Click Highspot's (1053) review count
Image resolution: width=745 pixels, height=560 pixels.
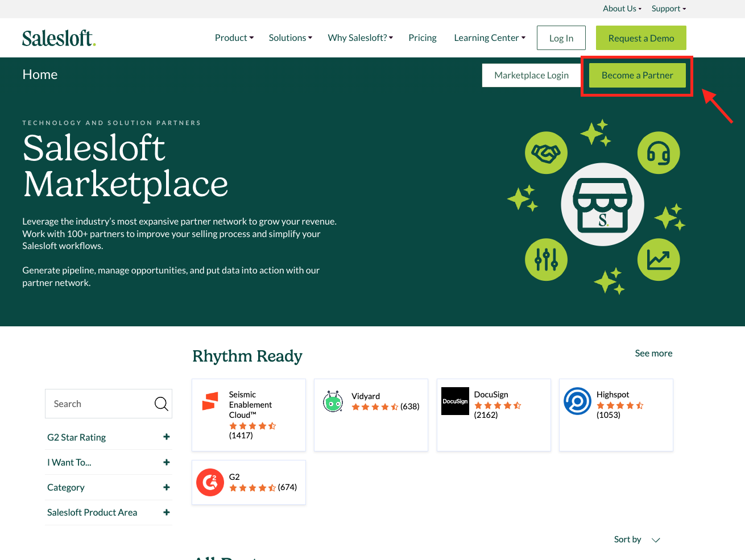coord(609,415)
